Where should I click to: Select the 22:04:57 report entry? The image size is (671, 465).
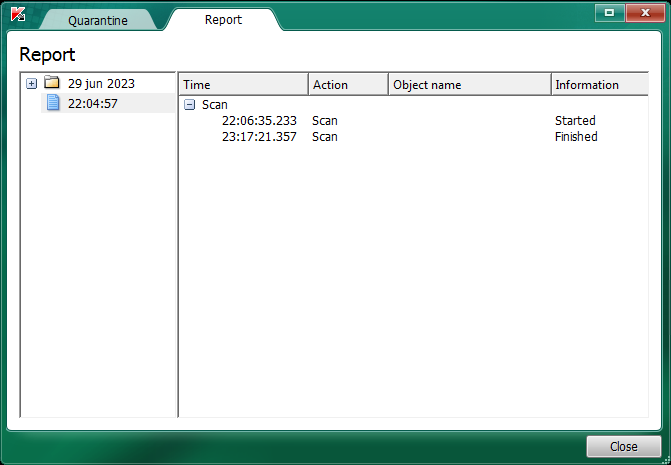click(93, 103)
